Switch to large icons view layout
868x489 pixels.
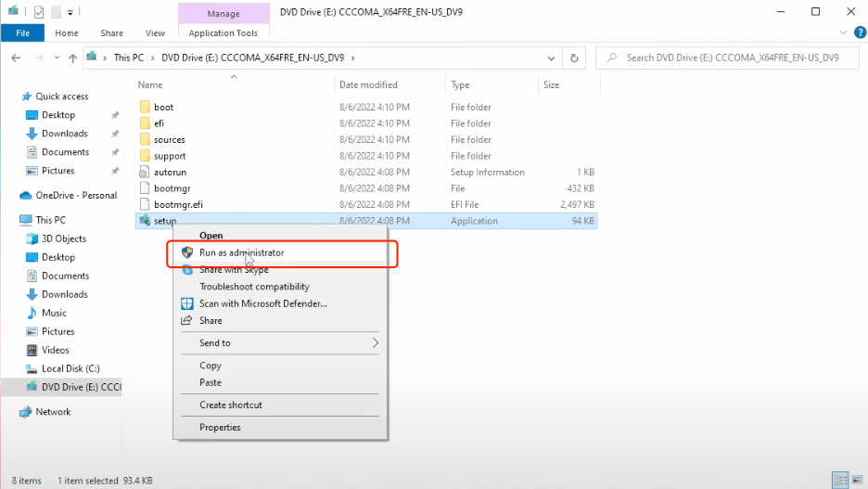[x=857, y=480]
